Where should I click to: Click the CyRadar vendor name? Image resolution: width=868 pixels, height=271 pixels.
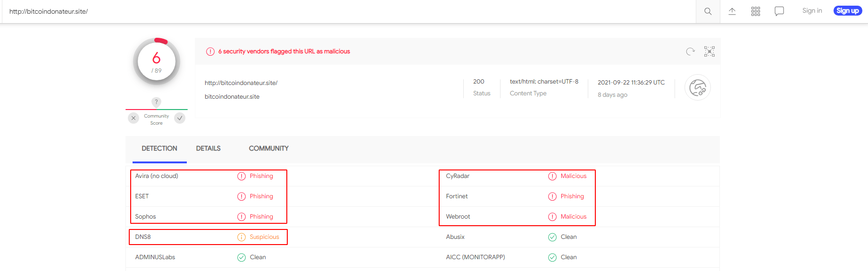(458, 176)
